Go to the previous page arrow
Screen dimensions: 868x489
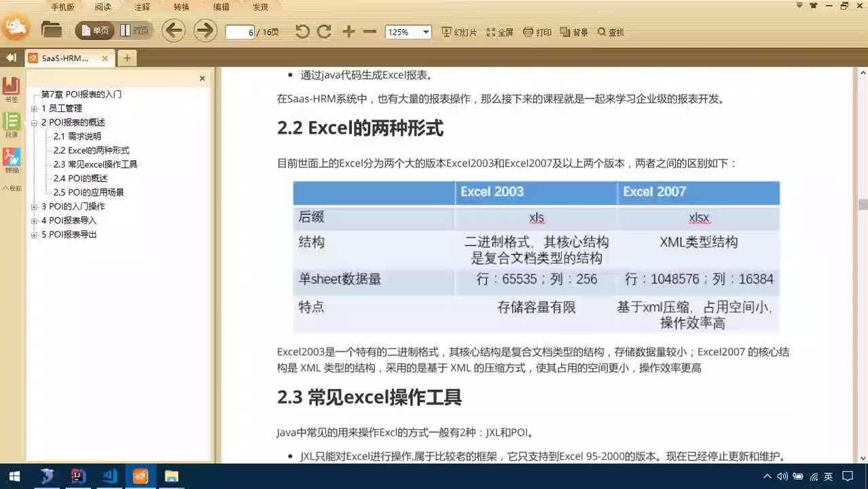point(174,31)
